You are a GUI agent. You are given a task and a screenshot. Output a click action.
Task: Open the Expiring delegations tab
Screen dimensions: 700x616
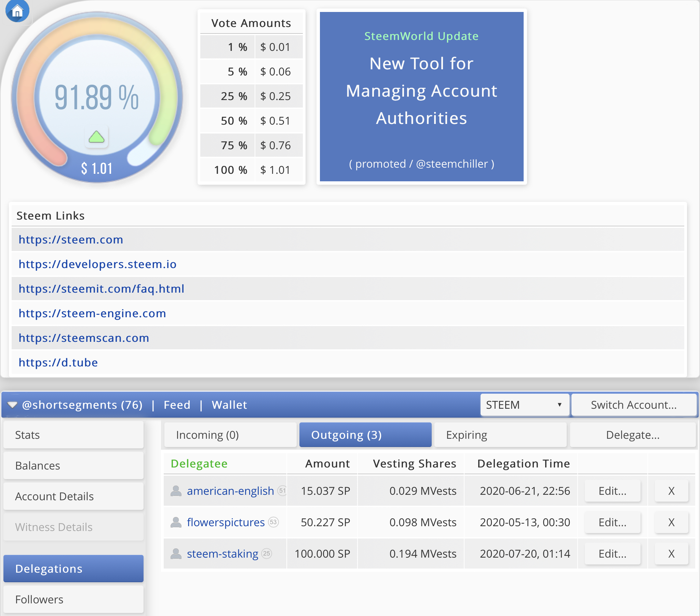click(500, 435)
